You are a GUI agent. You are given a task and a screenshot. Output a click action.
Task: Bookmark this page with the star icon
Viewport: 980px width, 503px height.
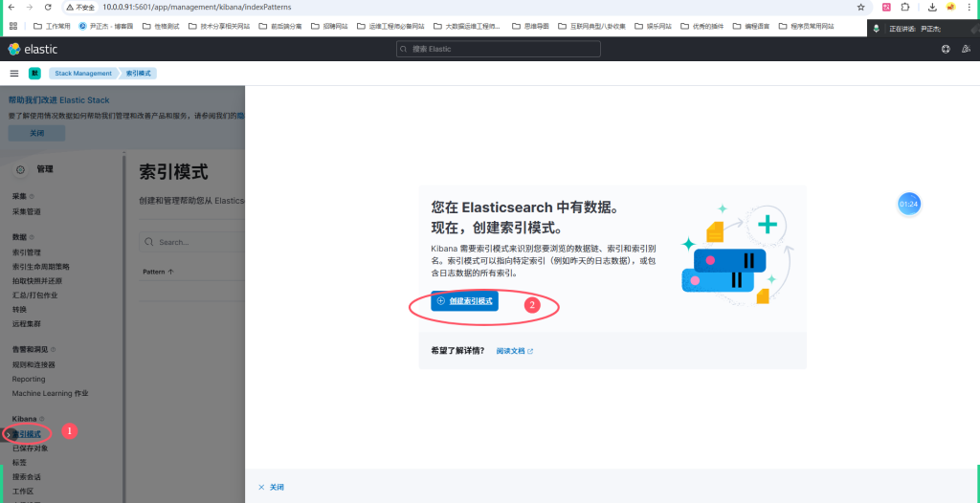[860, 7]
